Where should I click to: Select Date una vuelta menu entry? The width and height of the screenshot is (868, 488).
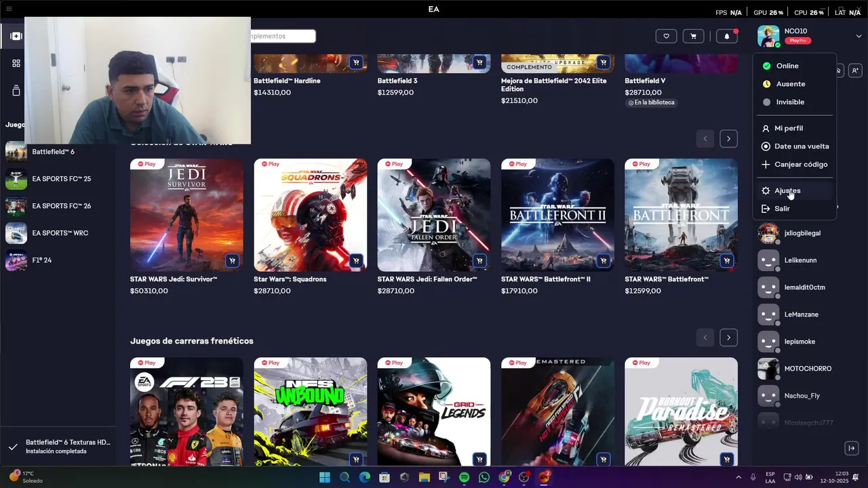coord(794,146)
